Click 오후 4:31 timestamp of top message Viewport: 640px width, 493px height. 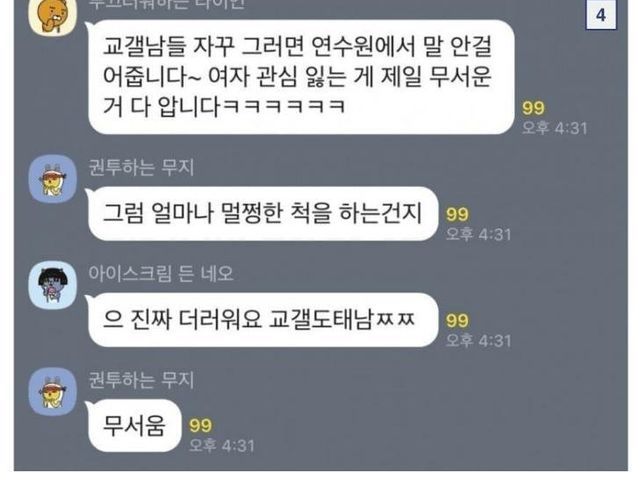tap(555, 128)
